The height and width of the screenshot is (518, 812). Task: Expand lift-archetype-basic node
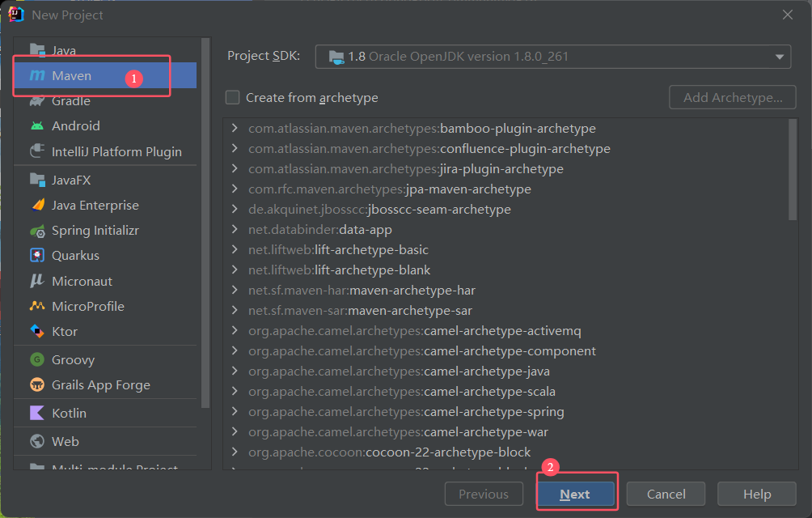[x=235, y=249]
